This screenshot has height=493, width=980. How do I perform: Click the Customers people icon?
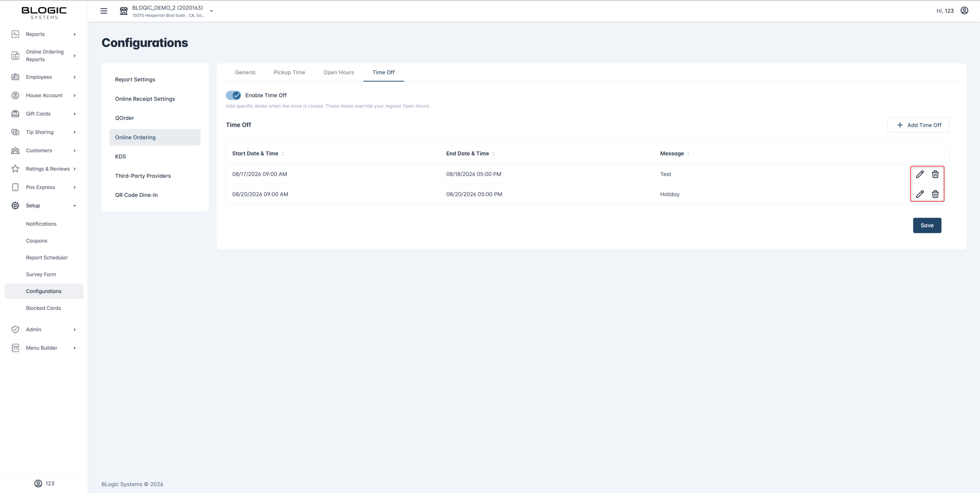click(15, 150)
